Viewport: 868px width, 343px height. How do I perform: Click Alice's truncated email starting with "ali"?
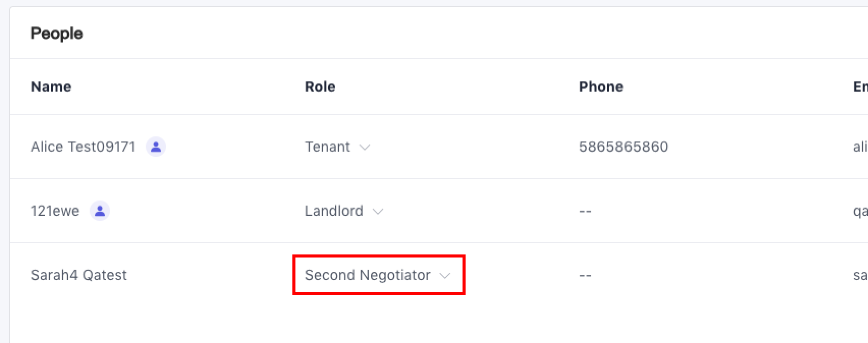tap(860, 147)
